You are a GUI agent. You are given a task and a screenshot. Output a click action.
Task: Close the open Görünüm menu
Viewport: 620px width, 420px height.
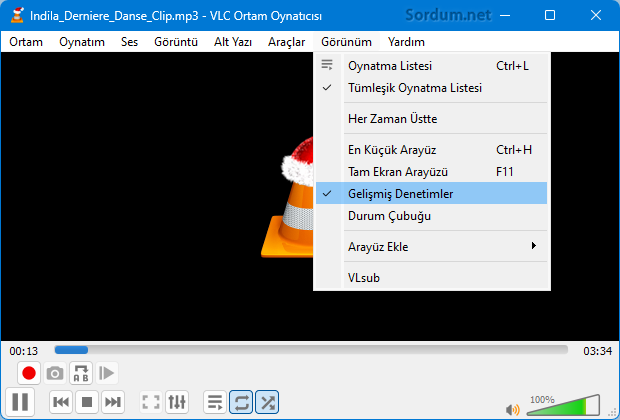tap(346, 42)
